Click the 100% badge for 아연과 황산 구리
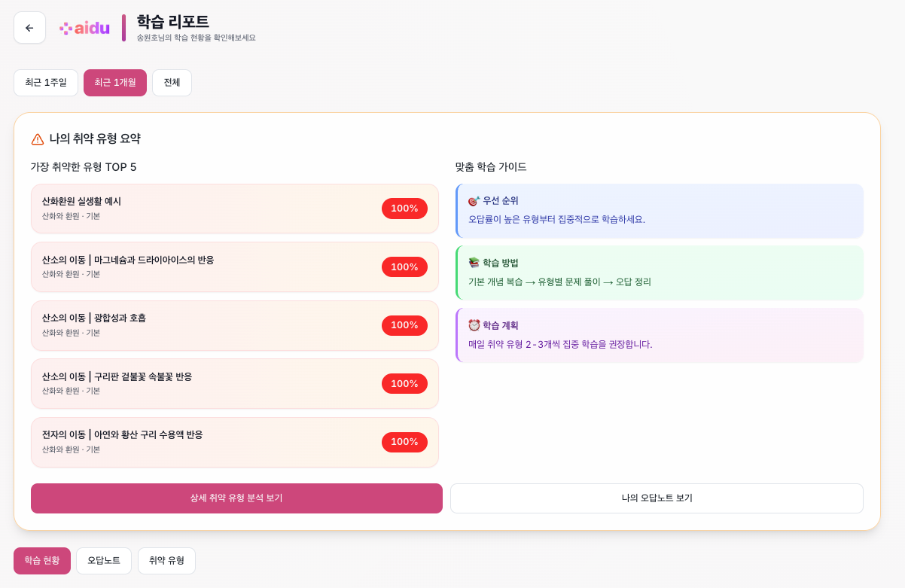Image resolution: width=905 pixels, height=588 pixels. click(404, 442)
